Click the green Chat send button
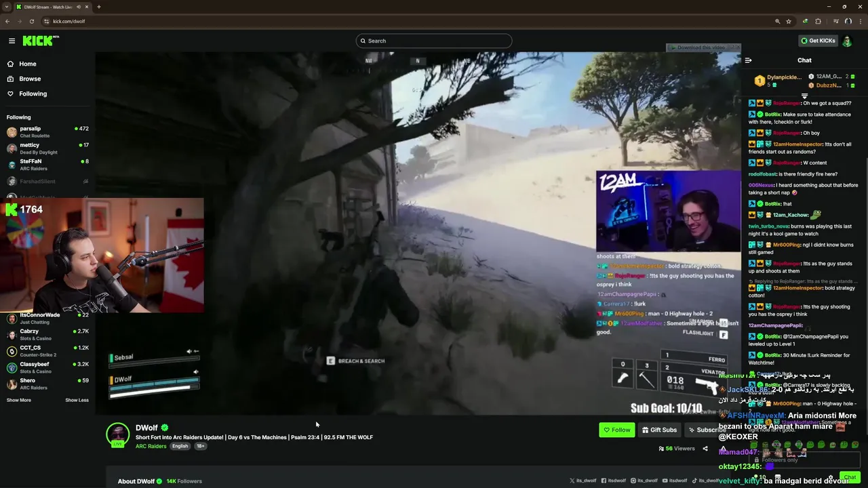Viewport: 868px width, 488px height. tap(850, 477)
